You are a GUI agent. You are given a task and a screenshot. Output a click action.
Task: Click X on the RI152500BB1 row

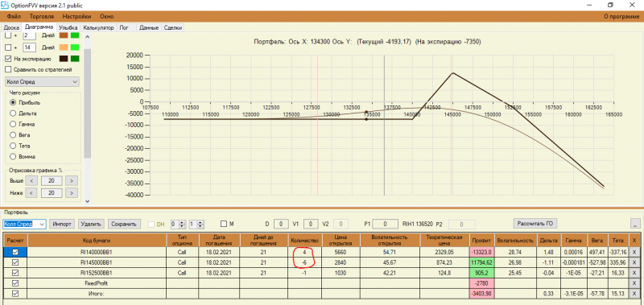(x=634, y=273)
